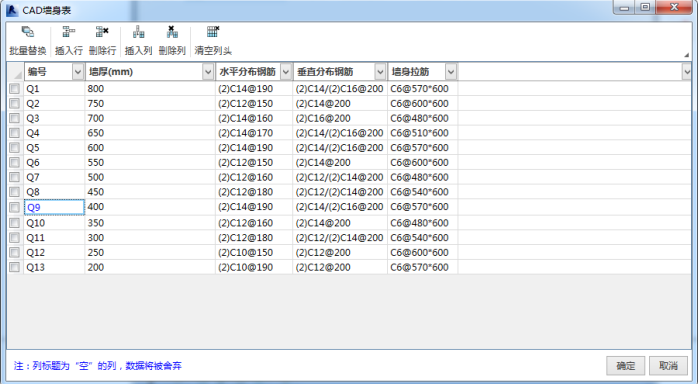Clear column headers with 清空列头
The height and width of the screenshot is (384, 699).
(x=213, y=41)
